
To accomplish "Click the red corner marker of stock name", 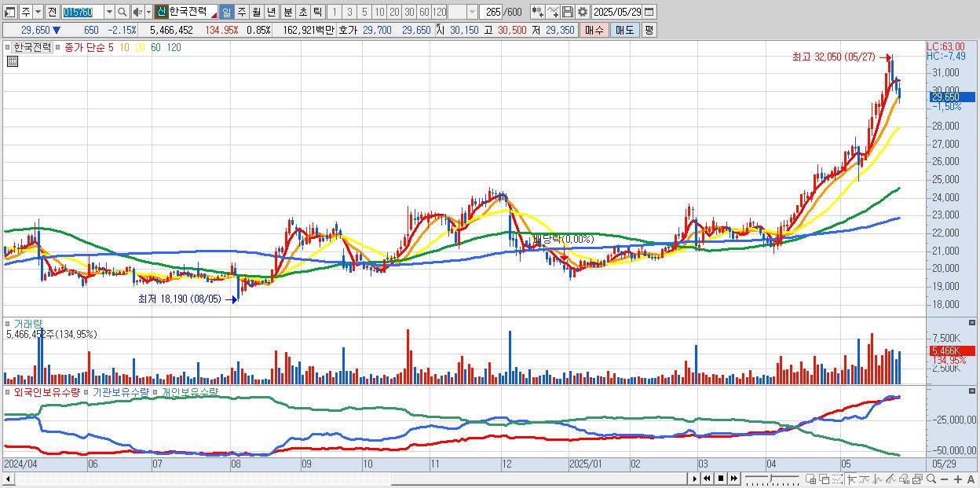I will click(x=214, y=15).
